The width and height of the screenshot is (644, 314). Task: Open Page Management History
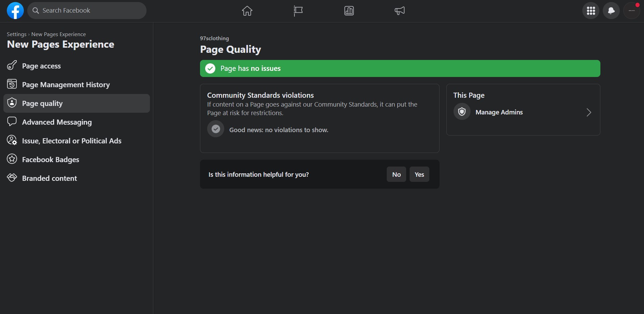click(77, 84)
